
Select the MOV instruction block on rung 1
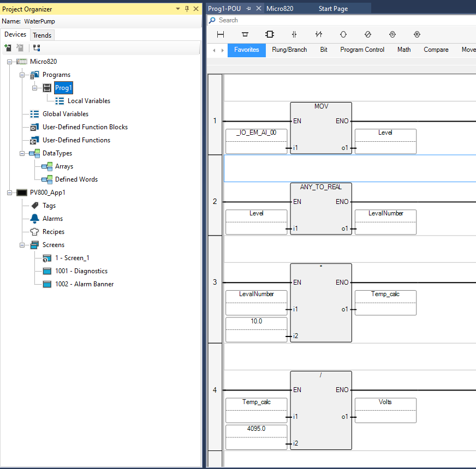[x=321, y=128]
